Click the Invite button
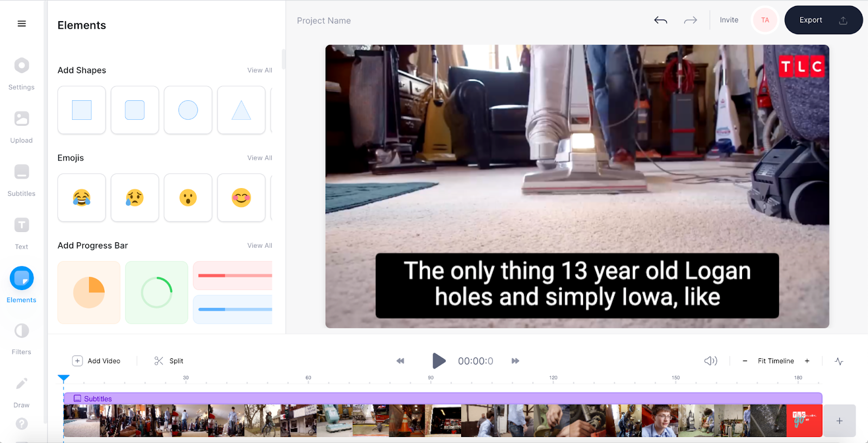The image size is (868, 443). click(x=729, y=20)
